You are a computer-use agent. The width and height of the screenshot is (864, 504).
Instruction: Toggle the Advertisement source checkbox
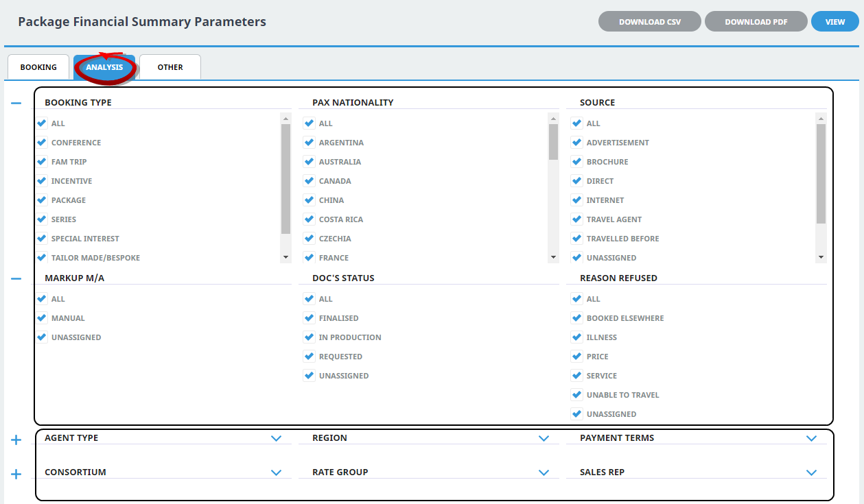click(x=577, y=143)
